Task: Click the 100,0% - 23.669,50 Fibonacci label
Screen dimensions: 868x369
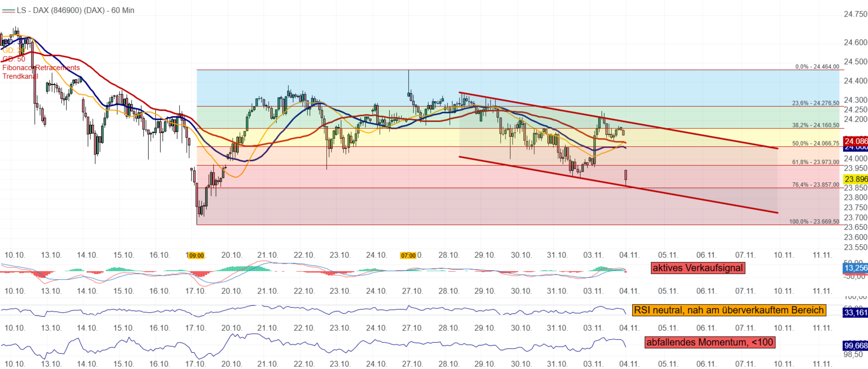Action: (814, 222)
